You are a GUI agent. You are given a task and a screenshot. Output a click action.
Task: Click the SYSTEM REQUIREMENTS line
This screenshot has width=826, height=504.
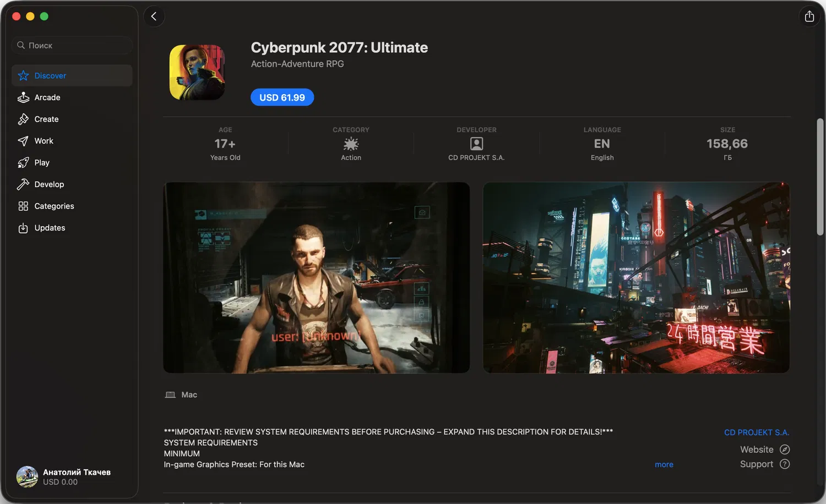[210, 443]
